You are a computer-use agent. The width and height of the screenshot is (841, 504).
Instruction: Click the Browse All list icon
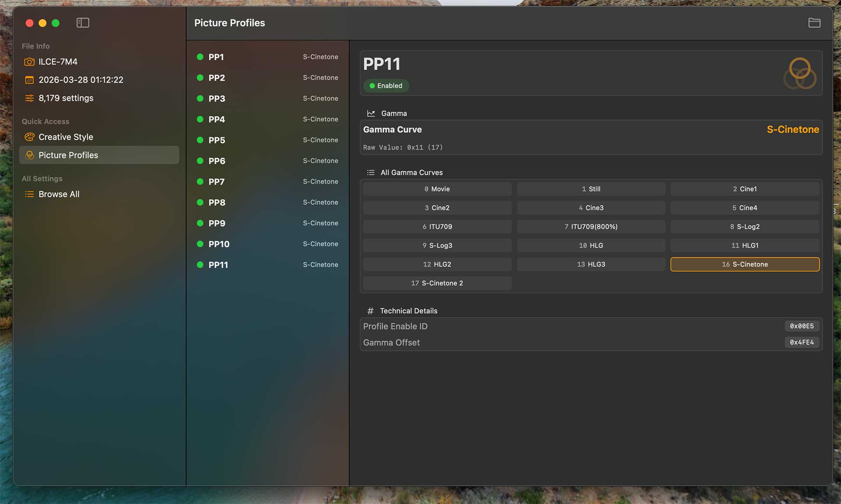click(29, 194)
